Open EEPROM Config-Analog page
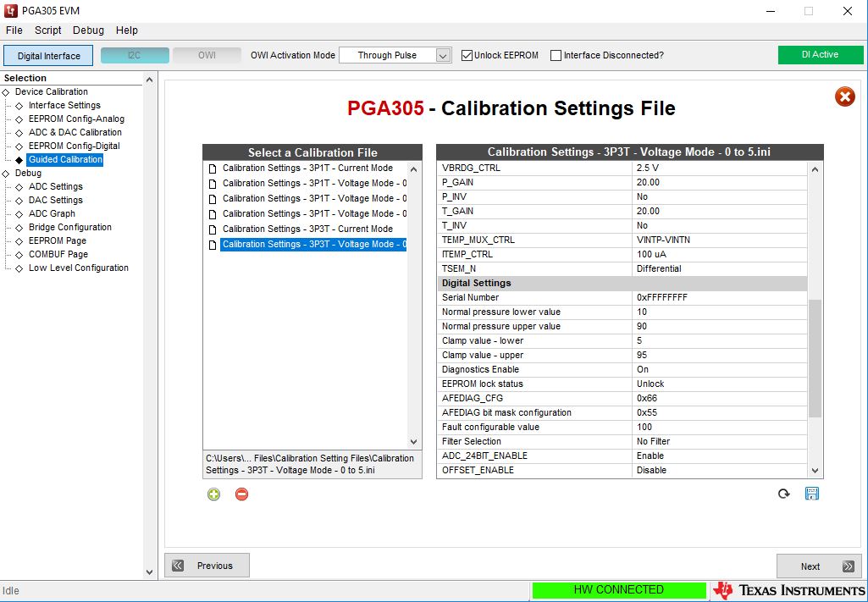Screen dimensions: 868x602 pos(76,119)
